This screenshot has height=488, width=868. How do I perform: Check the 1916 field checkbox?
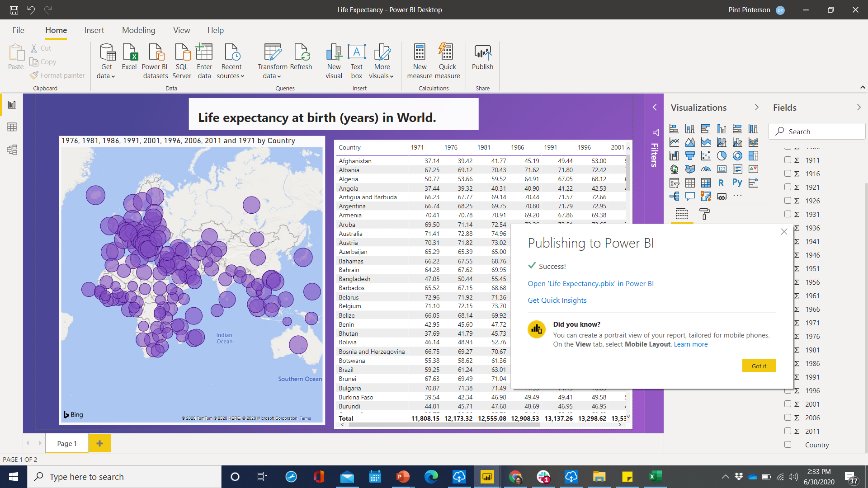point(788,174)
